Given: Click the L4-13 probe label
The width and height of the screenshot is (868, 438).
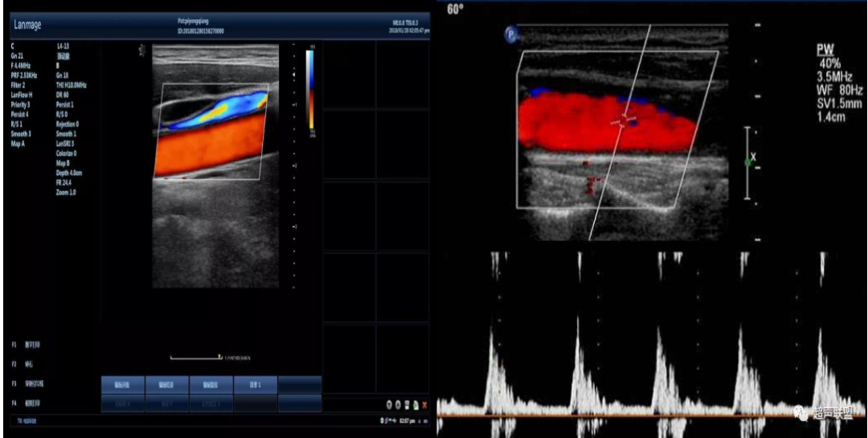Looking at the screenshot, I should pos(63,46).
